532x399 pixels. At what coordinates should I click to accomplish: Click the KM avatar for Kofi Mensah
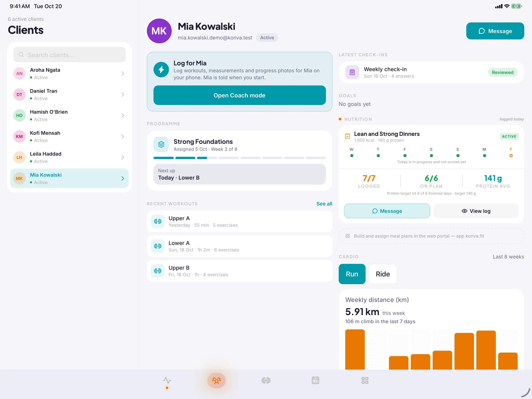19,136
